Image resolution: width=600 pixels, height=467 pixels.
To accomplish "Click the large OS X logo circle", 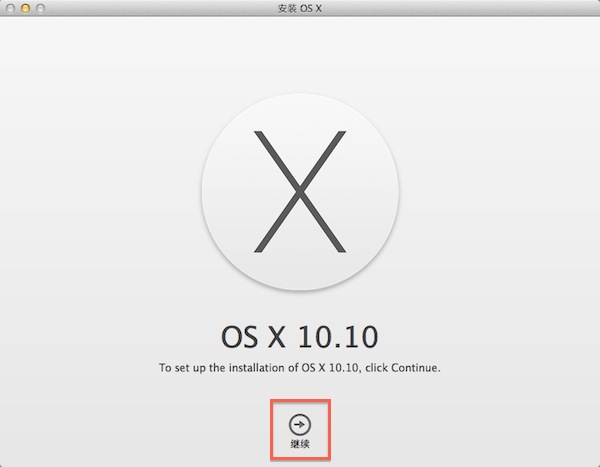I will click(300, 192).
